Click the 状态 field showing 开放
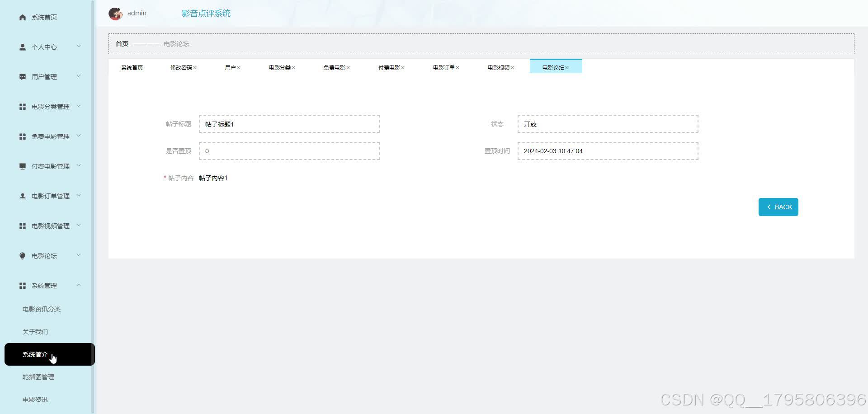The width and height of the screenshot is (868, 414). (x=608, y=124)
